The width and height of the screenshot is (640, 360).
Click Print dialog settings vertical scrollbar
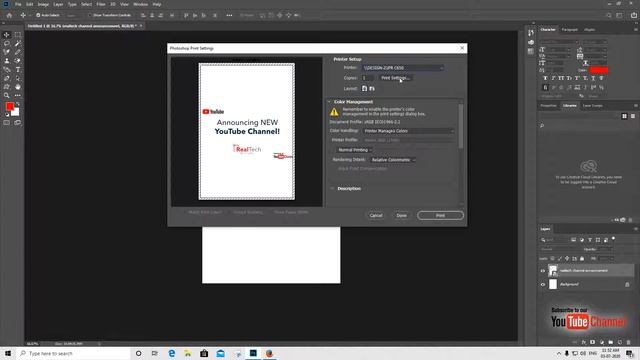point(461,127)
